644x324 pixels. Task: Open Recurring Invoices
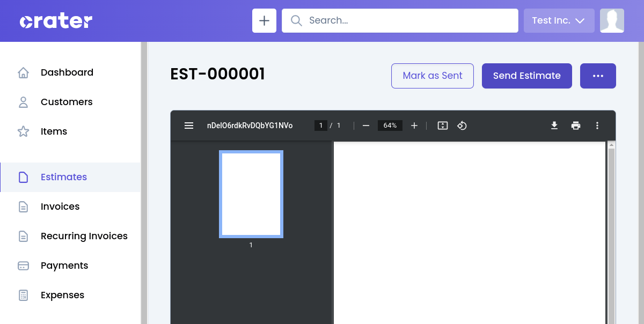click(x=70, y=236)
